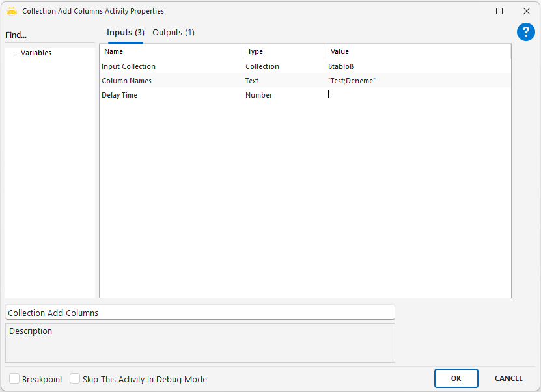Viewport: 541px width, 392px height.
Task: Maximize the properties dialog window
Action: click(499, 11)
